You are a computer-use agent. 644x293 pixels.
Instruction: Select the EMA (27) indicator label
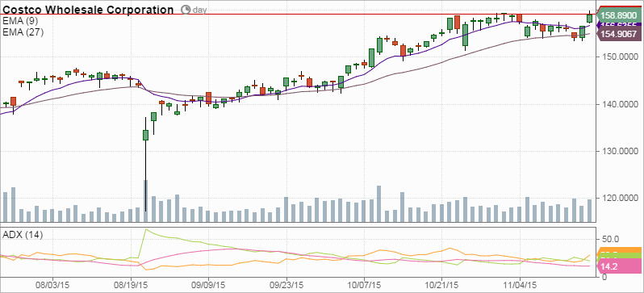[23, 32]
